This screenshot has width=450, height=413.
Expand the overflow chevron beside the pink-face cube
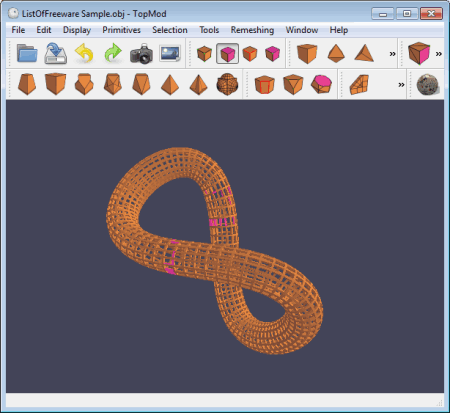[x=439, y=54]
